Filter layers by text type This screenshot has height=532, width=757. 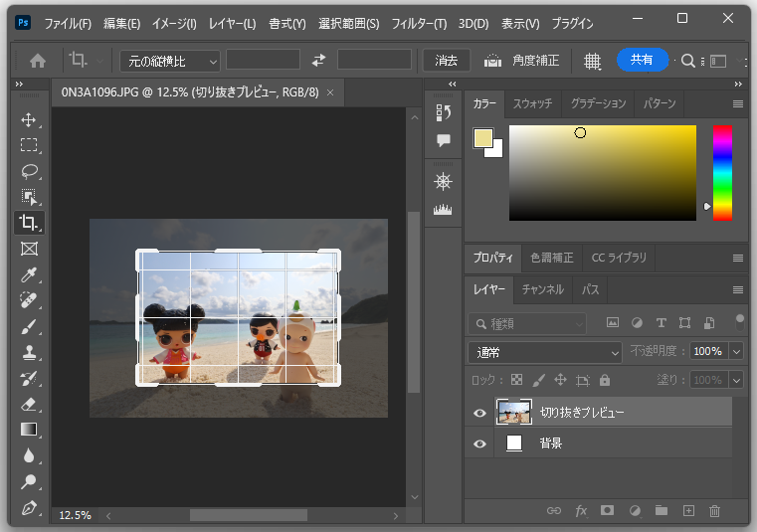[661, 323]
